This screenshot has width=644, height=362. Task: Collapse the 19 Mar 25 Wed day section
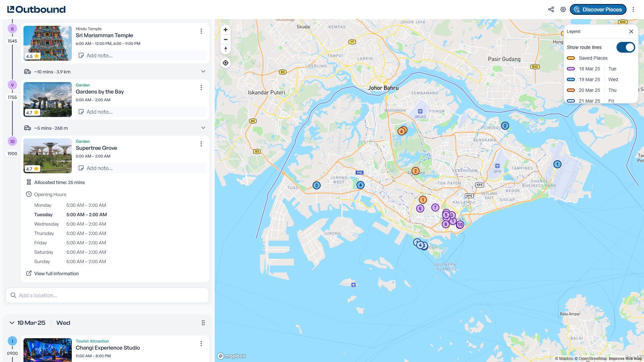point(12,323)
